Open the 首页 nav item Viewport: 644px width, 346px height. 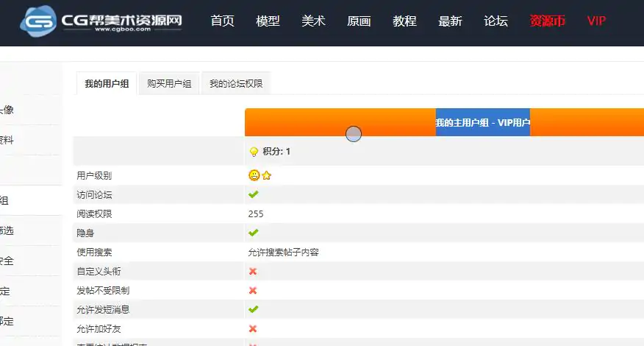click(222, 21)
